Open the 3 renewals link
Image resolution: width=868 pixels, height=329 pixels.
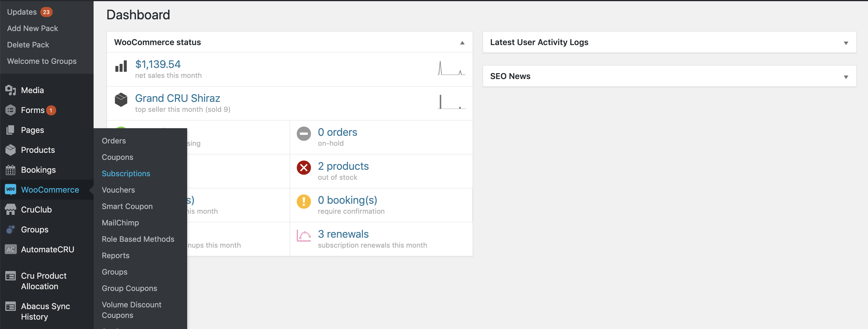pyautogui.click(x=343, y=234)
